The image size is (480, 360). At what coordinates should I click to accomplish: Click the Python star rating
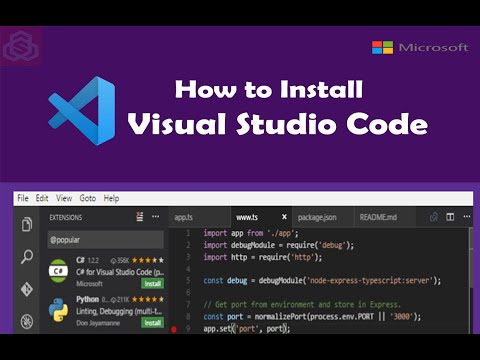[x=148, y=299]
